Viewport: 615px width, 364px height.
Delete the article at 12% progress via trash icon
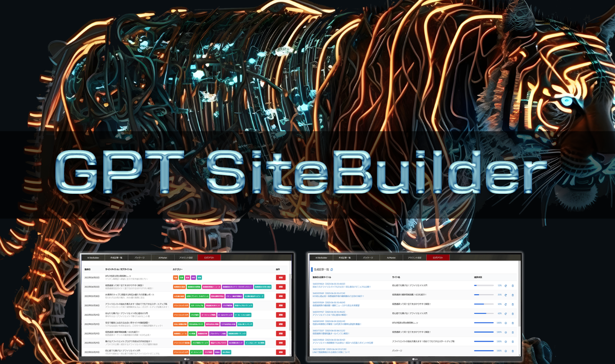(513, 286)
